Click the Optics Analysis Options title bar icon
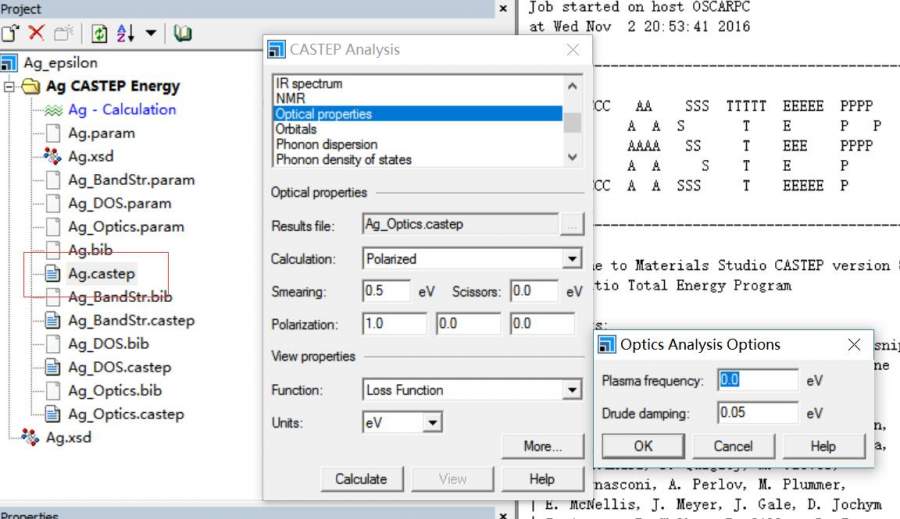The image size is (900, 519). [607, 344]
